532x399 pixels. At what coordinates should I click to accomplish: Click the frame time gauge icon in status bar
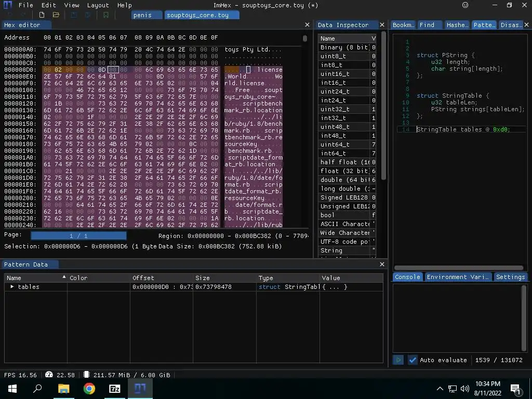pyautogui.click(x=49, y=375)
